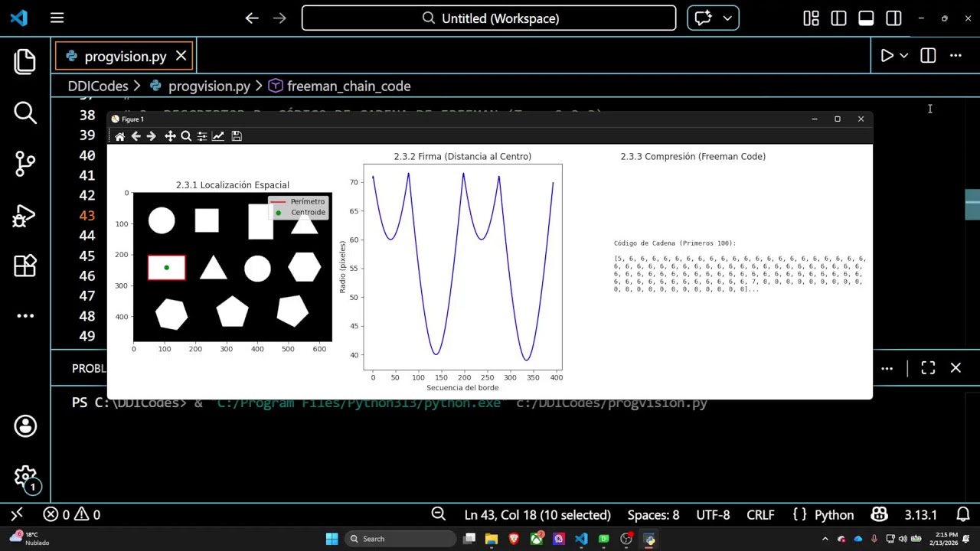Open the Explorer view in activity bar
This screenshot has height=551, width=980.
pyautogui.click(x=25, y=61)
